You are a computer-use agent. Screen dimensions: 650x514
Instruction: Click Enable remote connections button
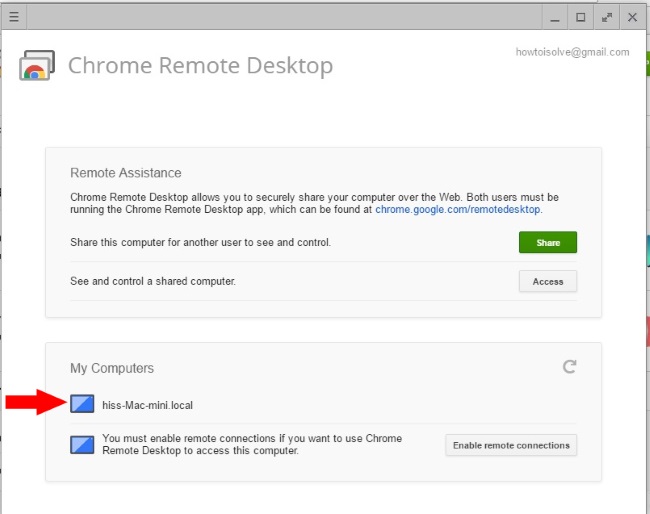click(511, 445)
